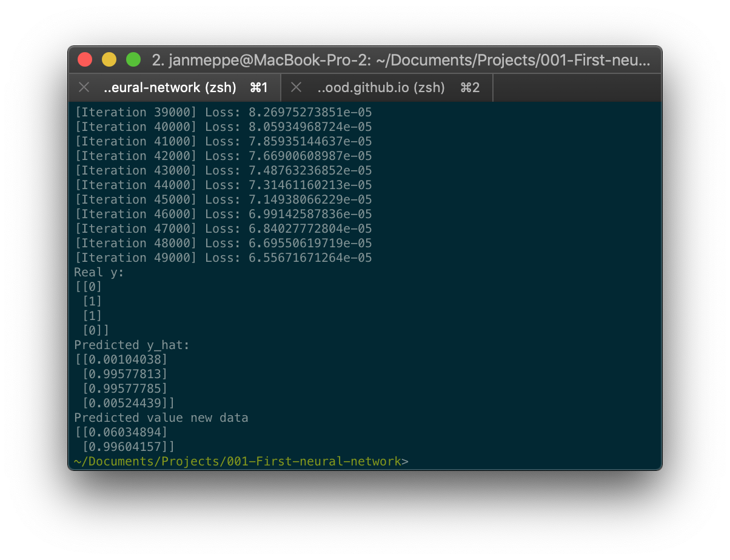Click the predicted value 0.00104038
The height and width of the screenshot is (560, 730).
[124, 359]
